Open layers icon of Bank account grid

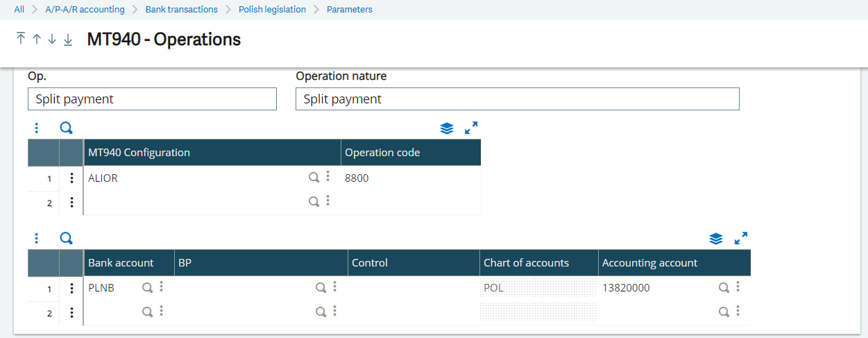tap(717, 239)
